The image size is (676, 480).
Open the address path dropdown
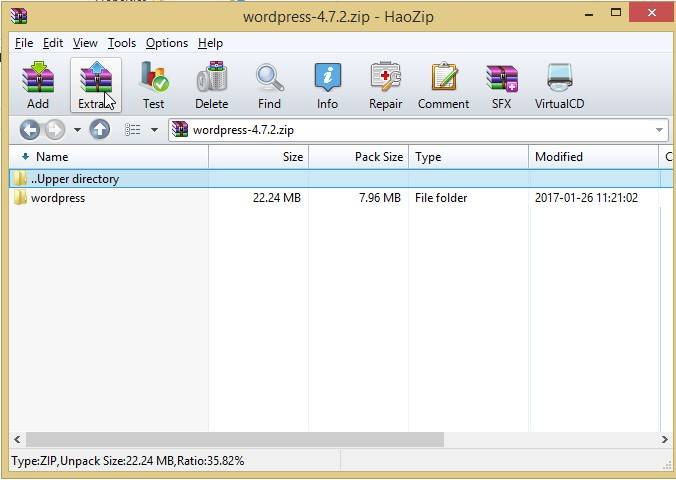(659, 130)
